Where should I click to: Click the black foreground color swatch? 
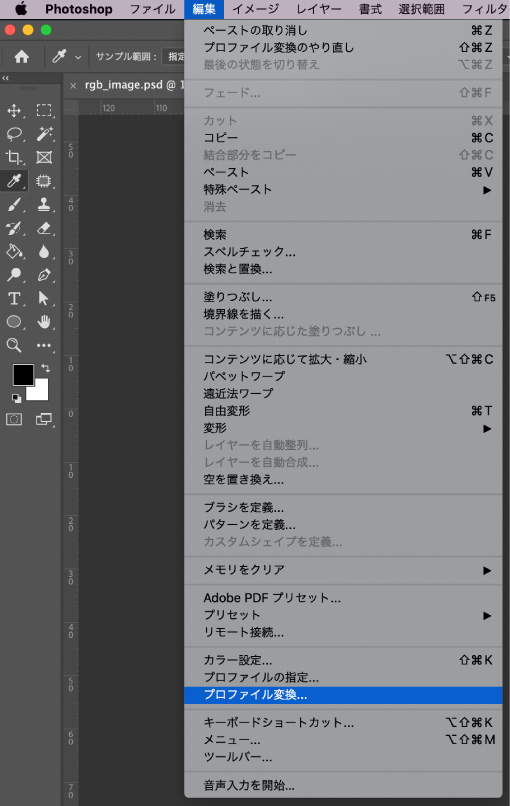23,375
